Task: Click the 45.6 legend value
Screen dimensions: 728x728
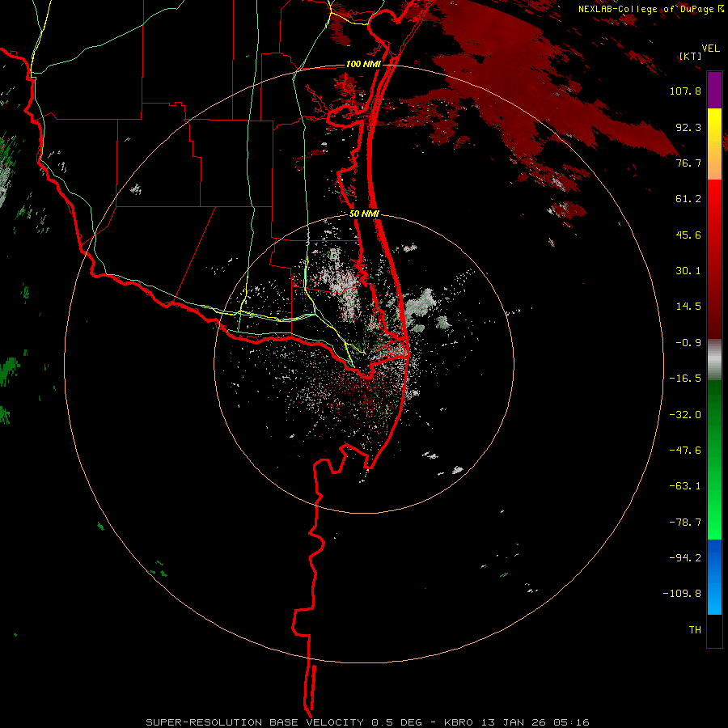Action: [x=688, y=235]
